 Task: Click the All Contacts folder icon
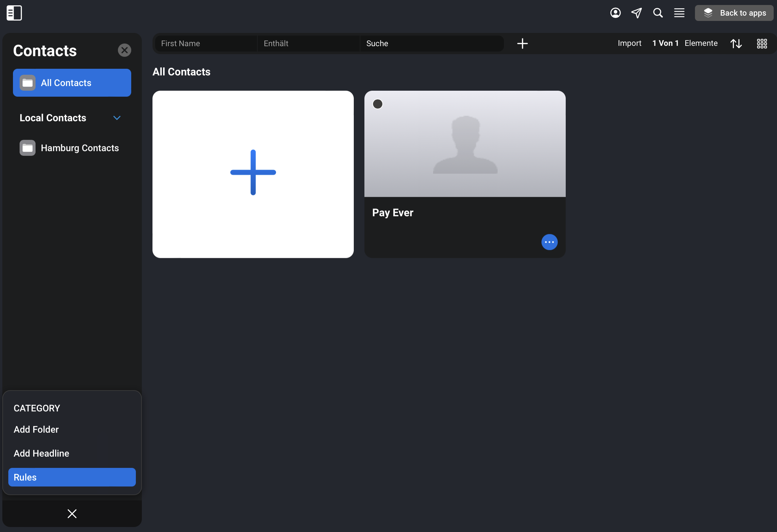(28, 83)
